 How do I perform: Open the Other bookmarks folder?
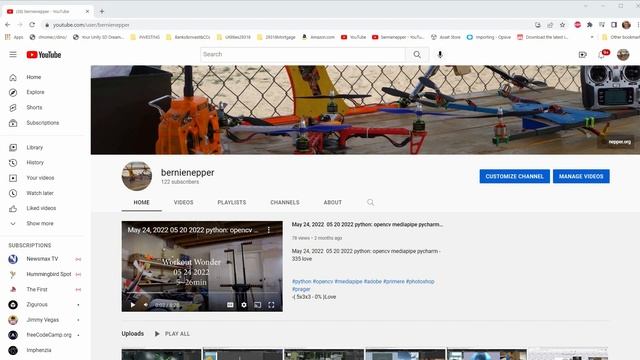(x=621, y=37)
